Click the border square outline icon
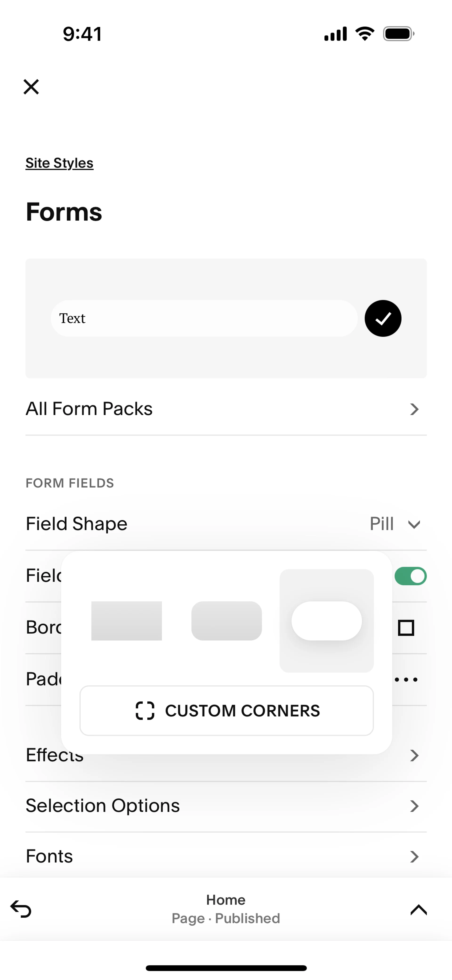 (406, 628)
